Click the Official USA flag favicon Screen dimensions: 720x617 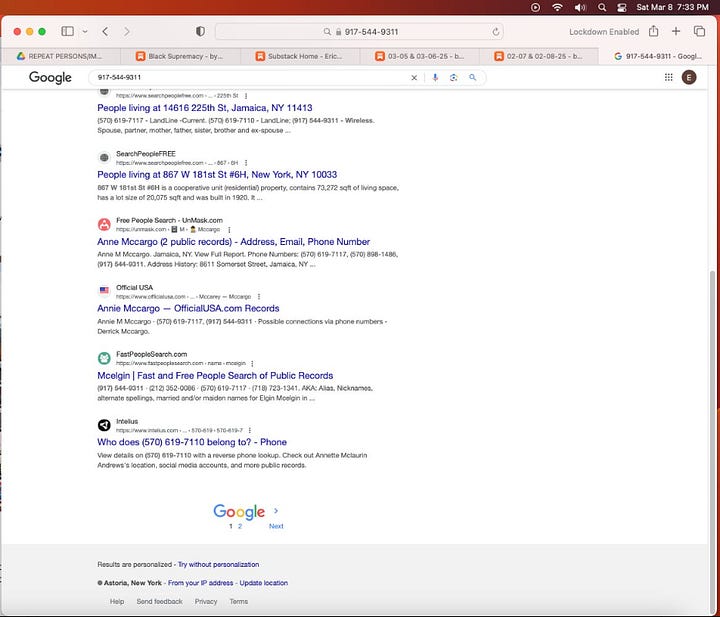tap(104, 291)
